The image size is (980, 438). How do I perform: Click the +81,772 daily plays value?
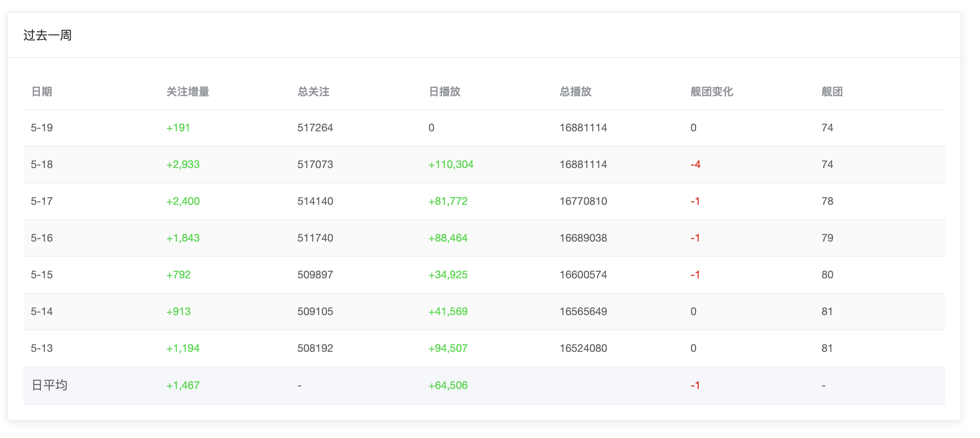pos(448,201)
